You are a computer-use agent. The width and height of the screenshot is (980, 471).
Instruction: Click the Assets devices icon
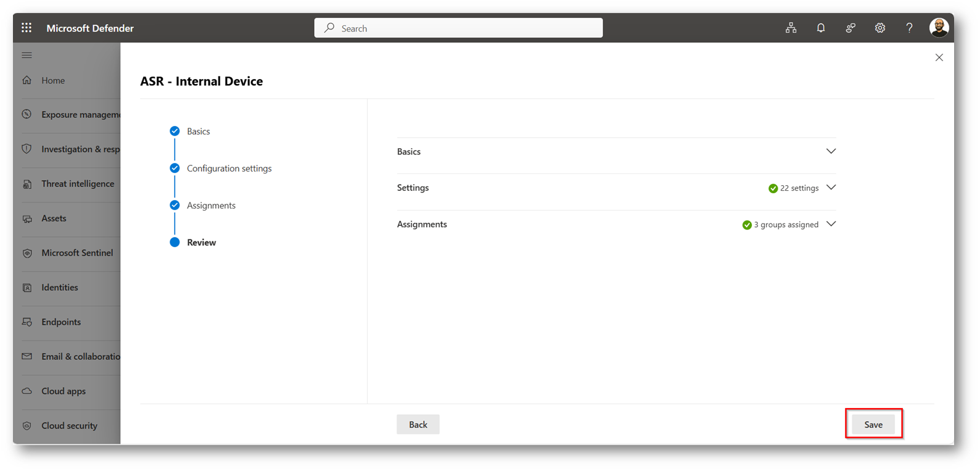(x=27, y=219)
